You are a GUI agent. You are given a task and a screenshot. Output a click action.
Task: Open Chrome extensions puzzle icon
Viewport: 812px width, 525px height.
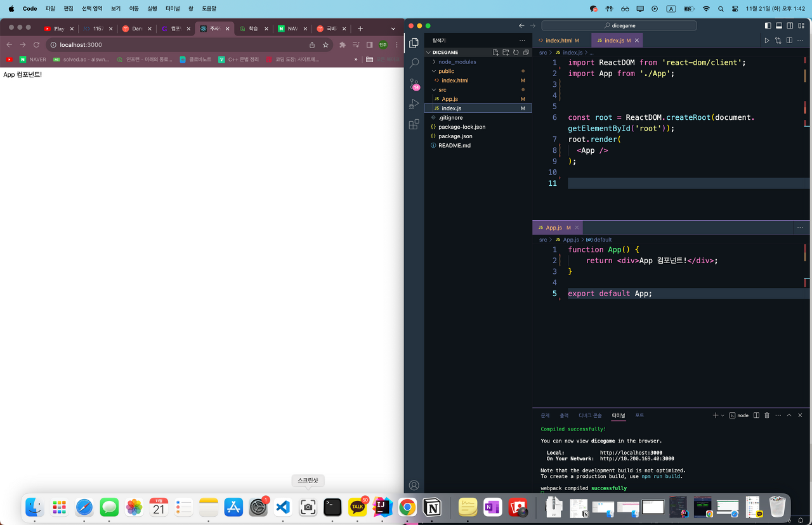tap(343, 45)
